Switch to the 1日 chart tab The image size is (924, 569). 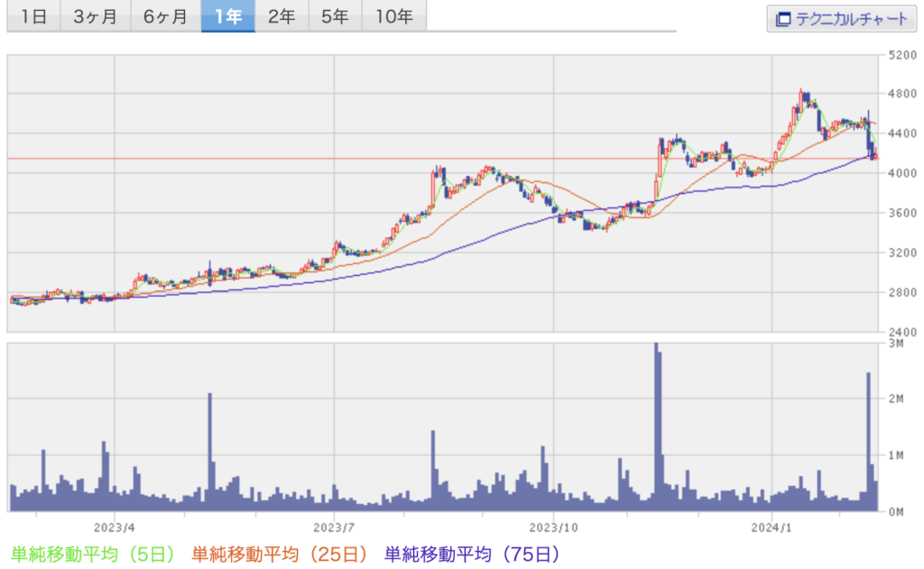pos(33,16)
